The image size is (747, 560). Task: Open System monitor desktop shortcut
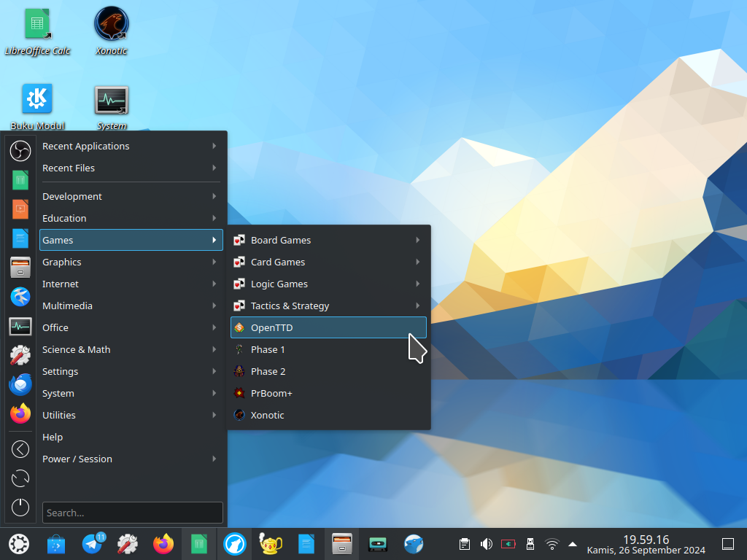coord(112,107)
